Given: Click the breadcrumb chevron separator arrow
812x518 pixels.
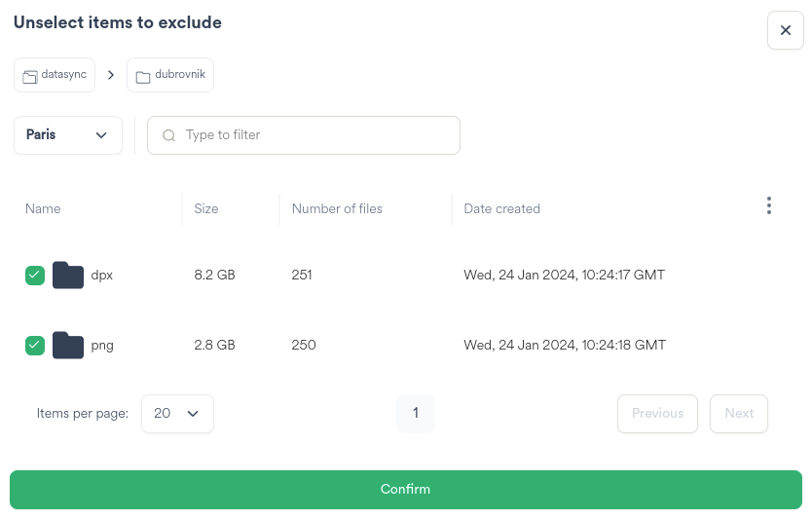Looking at the screenshot, I should (111, 75).
